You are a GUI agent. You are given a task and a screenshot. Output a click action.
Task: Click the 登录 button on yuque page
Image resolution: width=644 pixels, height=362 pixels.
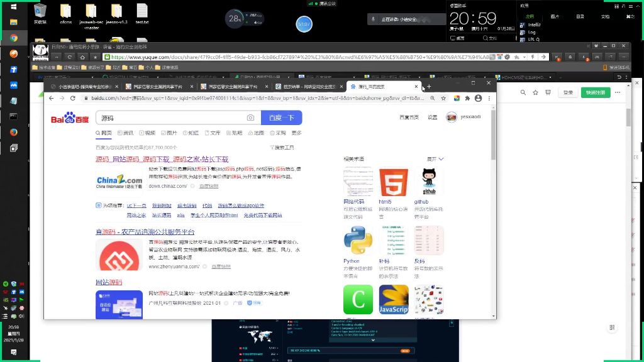(x=568, y=92)
